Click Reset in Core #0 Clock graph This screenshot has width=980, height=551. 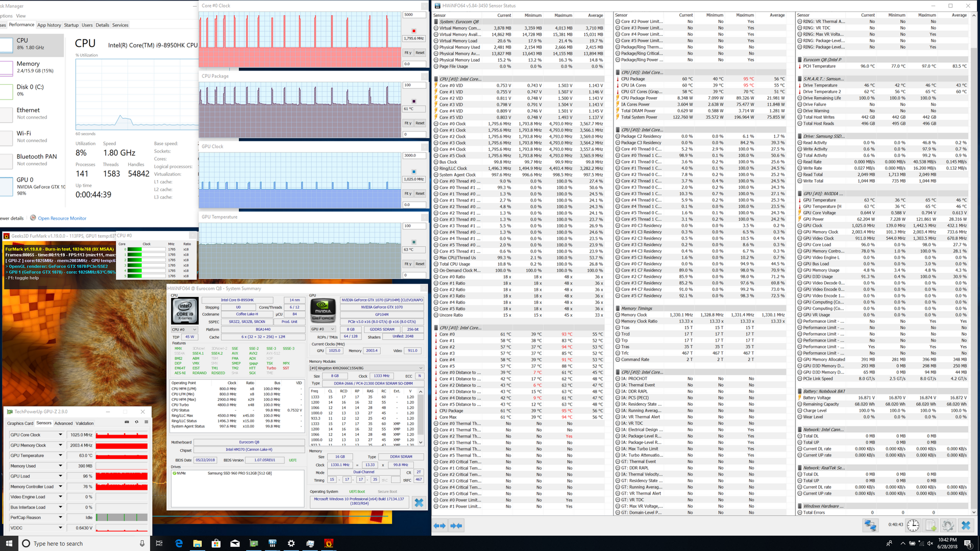tap(420, 53)
